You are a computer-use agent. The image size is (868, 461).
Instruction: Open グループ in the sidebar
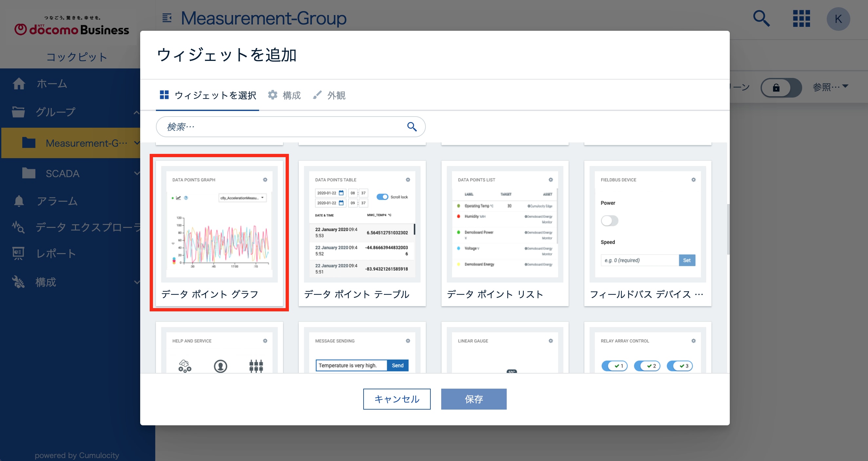pos(56,112)
